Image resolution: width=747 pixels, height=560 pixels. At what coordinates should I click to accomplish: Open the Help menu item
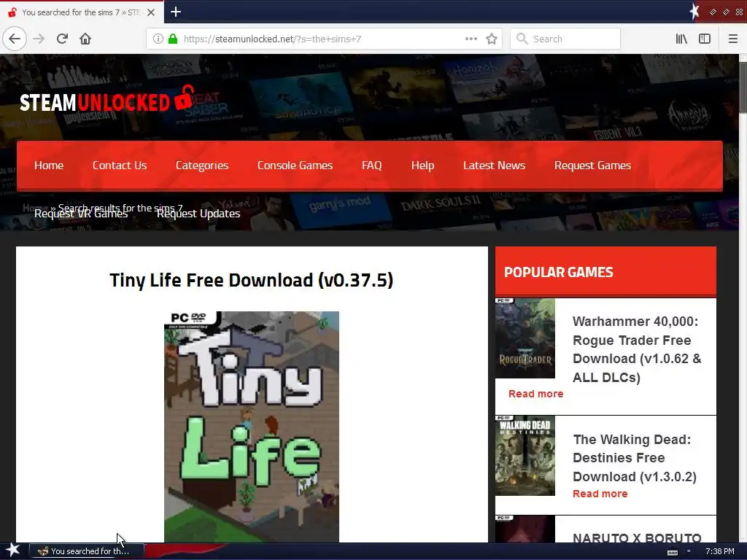(422, 166)
